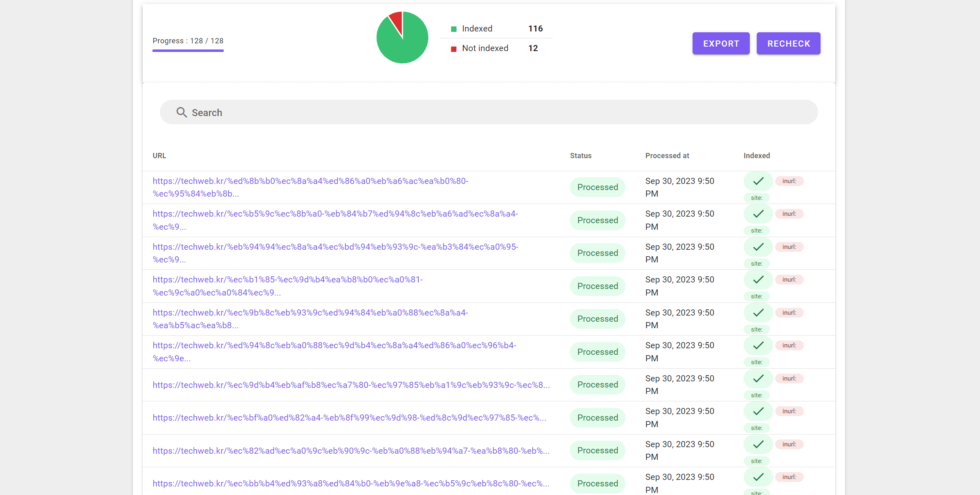
Task: Click the site: chip in %eb%94%94 row
Action: (756, 264)
